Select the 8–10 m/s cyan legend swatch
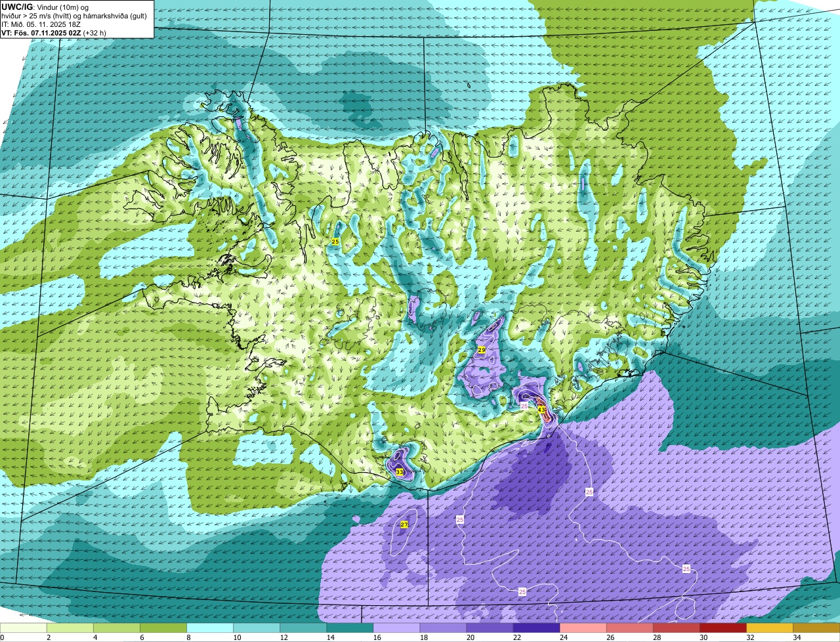Screen dimensions: 840x642 [210, 628]
